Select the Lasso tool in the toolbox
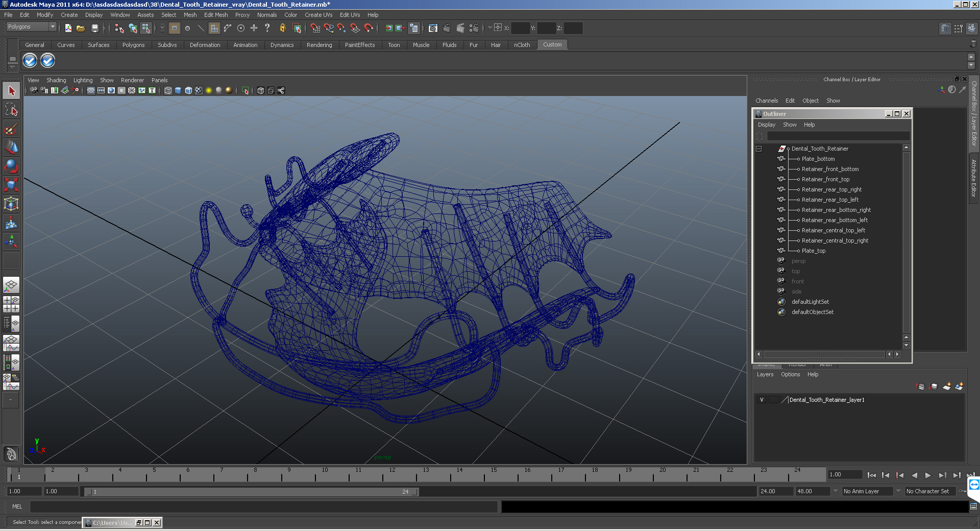The image size is (980, 531). pyautogui.click(x=11, y=110)
